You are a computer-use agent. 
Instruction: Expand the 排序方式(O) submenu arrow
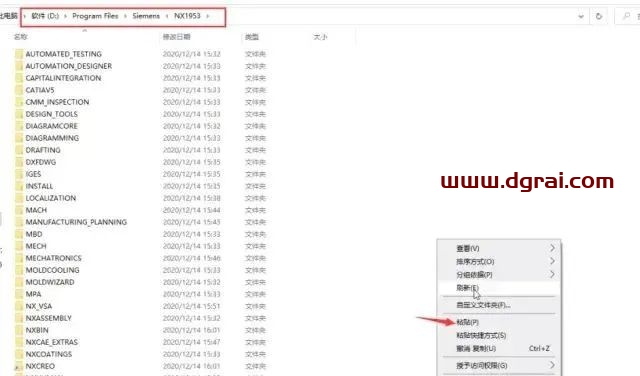(552, 261)
